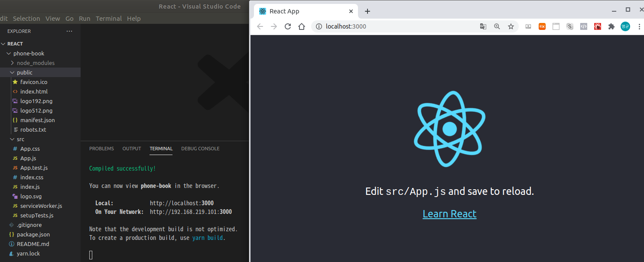Expand the node_modules folder
The image size is (644, 262).
[x=12, y=63]
